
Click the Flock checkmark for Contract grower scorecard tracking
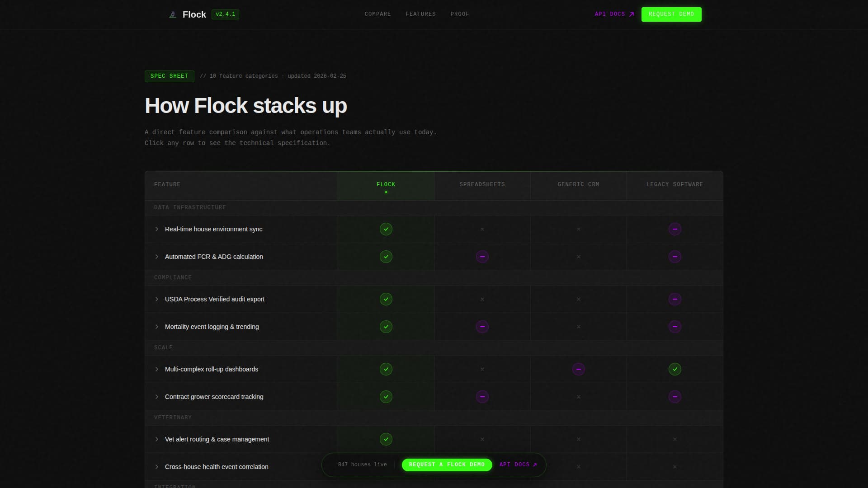[386, 397]
